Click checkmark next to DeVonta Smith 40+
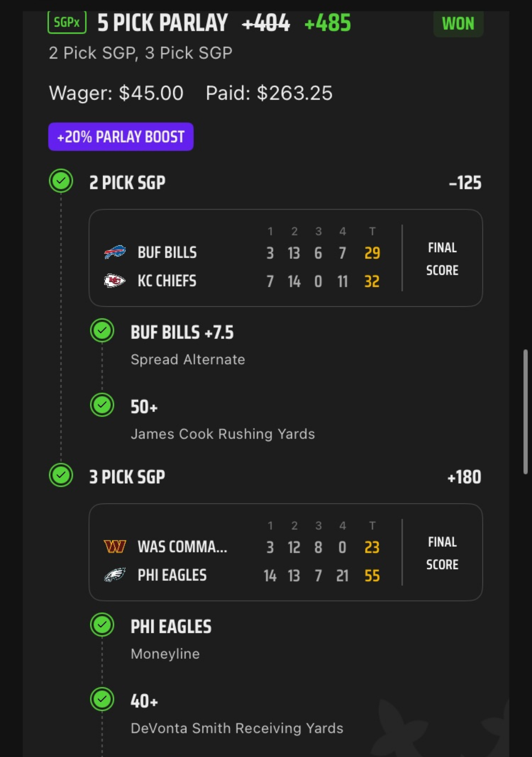The height and width of the screenshot is (757, 532). click(x=102, y=699)
